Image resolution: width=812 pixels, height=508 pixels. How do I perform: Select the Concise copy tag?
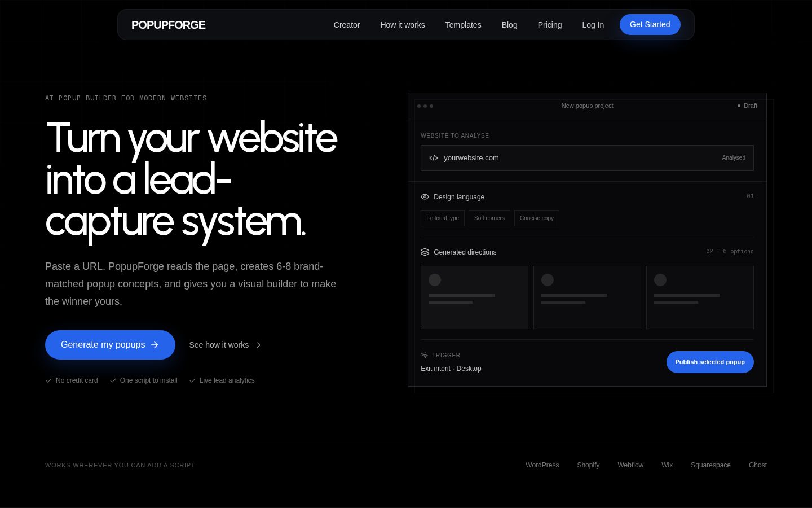pos(537,218)
